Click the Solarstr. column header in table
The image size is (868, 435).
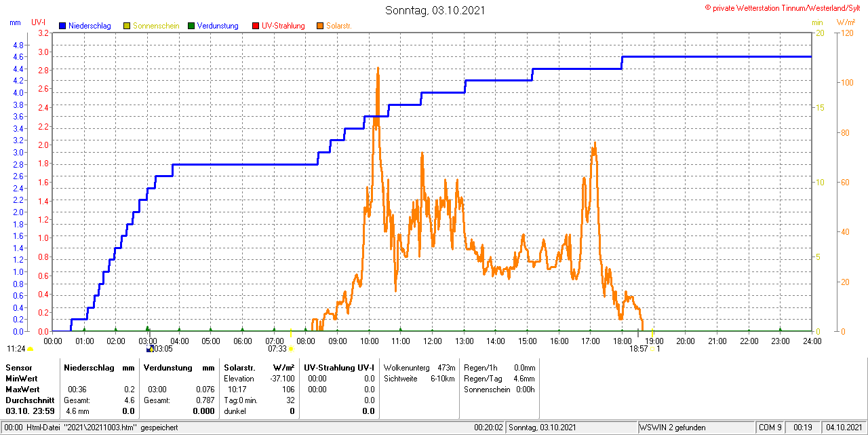tap(239, 367)
